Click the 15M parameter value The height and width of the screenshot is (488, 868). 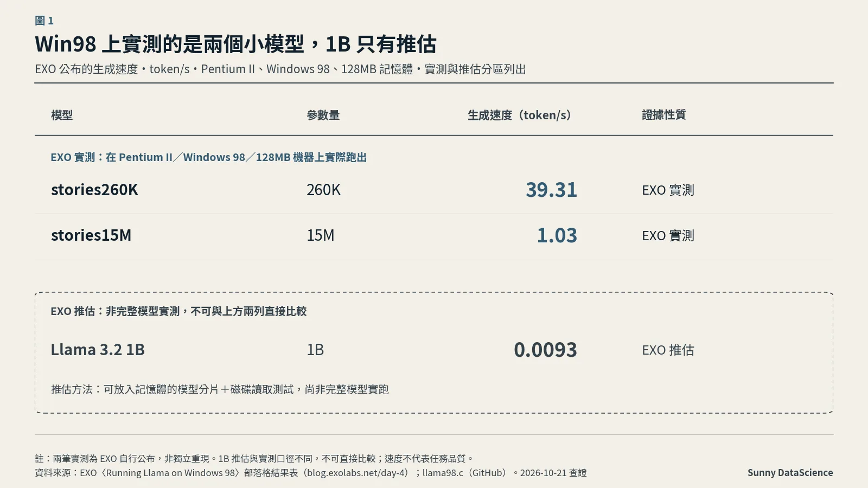click(x=321, y=235)
